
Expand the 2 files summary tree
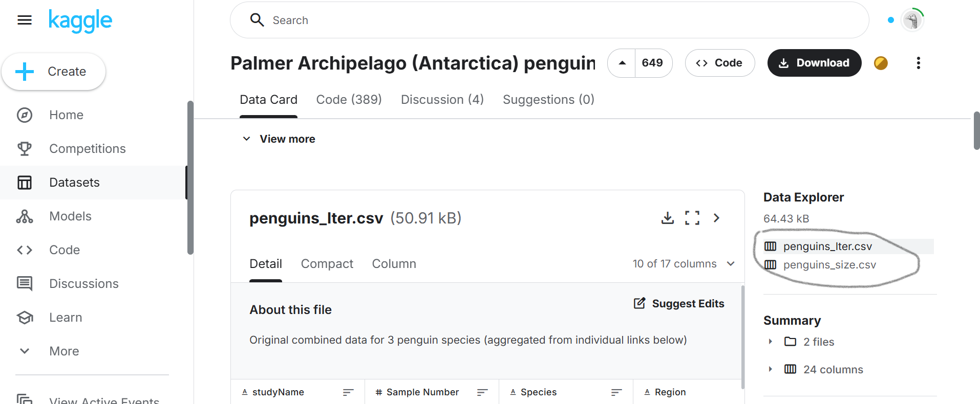[770, 342]
